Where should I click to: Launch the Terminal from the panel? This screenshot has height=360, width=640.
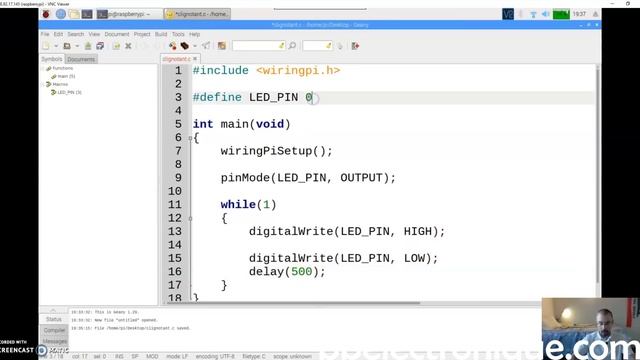[x=87, y=14]
